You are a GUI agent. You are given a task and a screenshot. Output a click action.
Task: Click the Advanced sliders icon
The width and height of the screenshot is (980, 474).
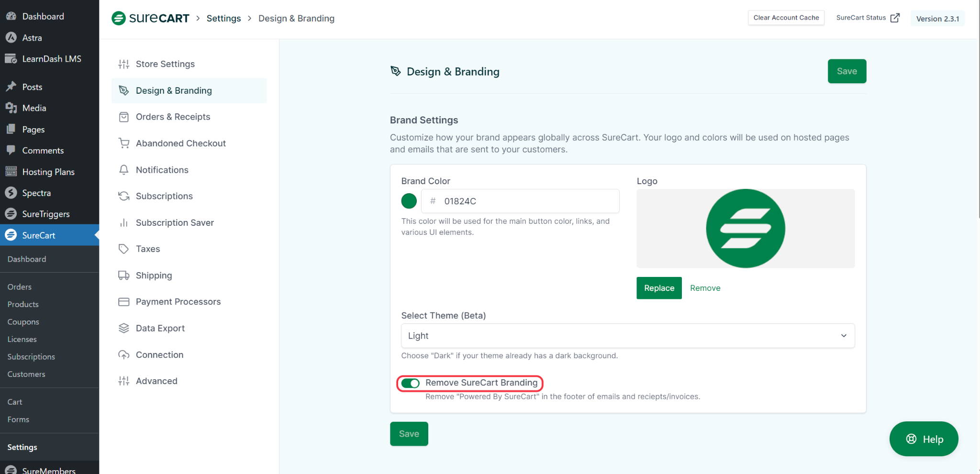click(x=124, y=381)
